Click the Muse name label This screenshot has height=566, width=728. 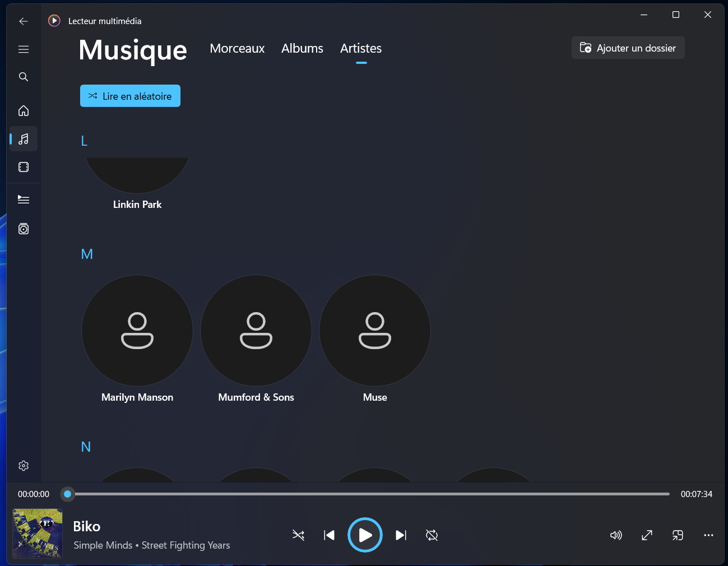[375, 397]
